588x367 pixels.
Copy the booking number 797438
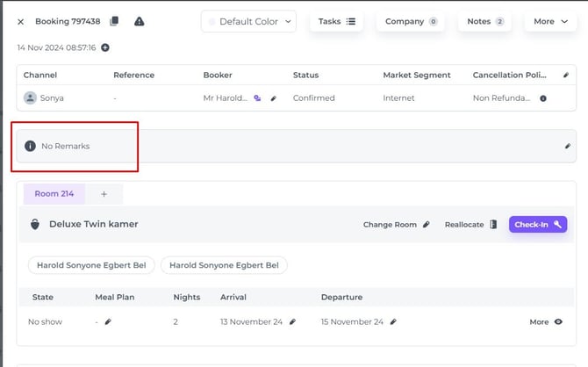pyautogui.click(x=115, y=21)
